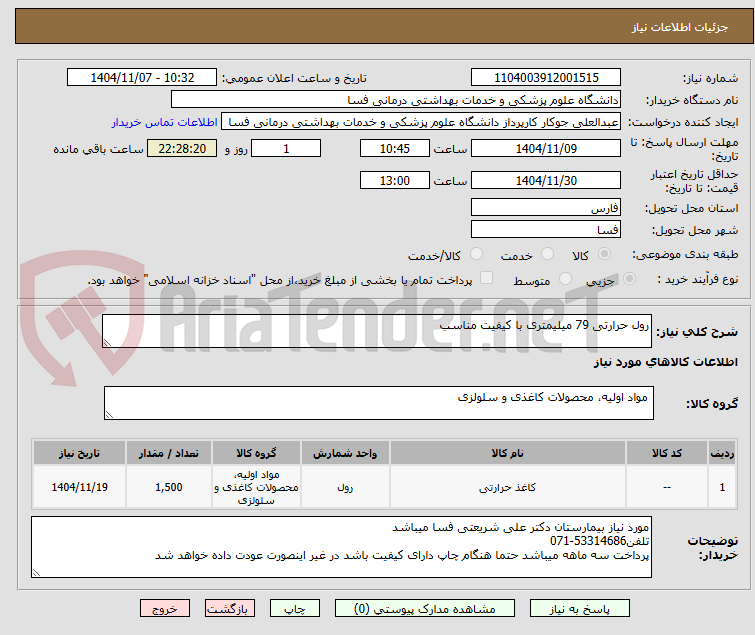
Task: Click the request creator field عبدالعلی جوکار
Action: click(421, 122)
